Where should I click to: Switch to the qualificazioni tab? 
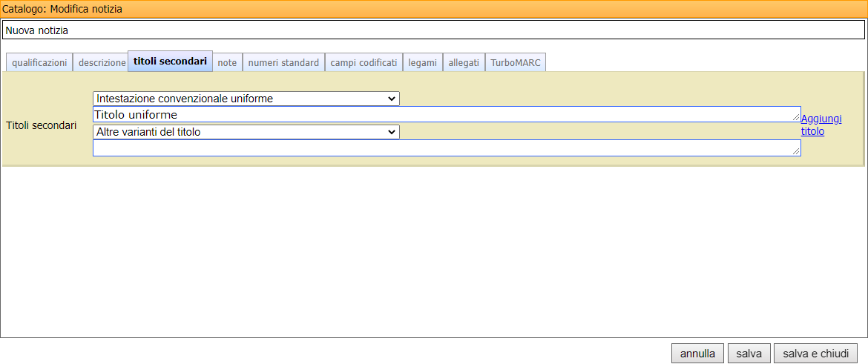click(x=39, y=63)
